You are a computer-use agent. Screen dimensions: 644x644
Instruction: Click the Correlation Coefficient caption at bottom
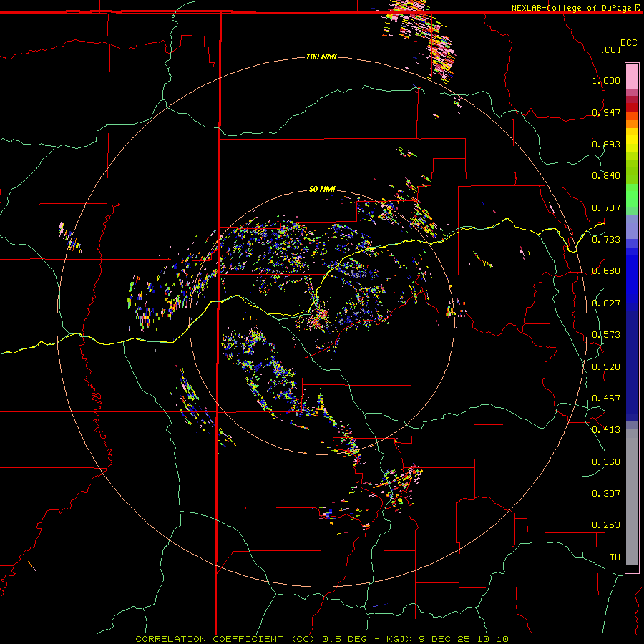click(x=322, y=639)
